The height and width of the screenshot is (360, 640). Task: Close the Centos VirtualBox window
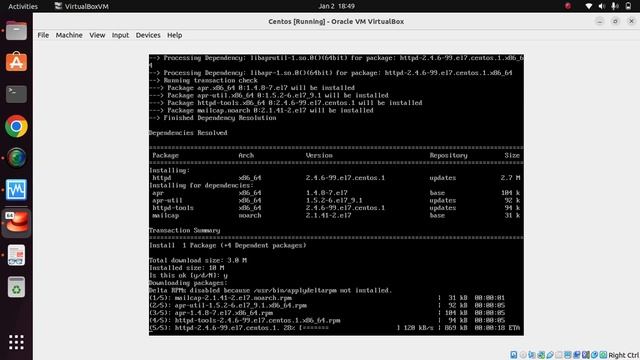631,21
